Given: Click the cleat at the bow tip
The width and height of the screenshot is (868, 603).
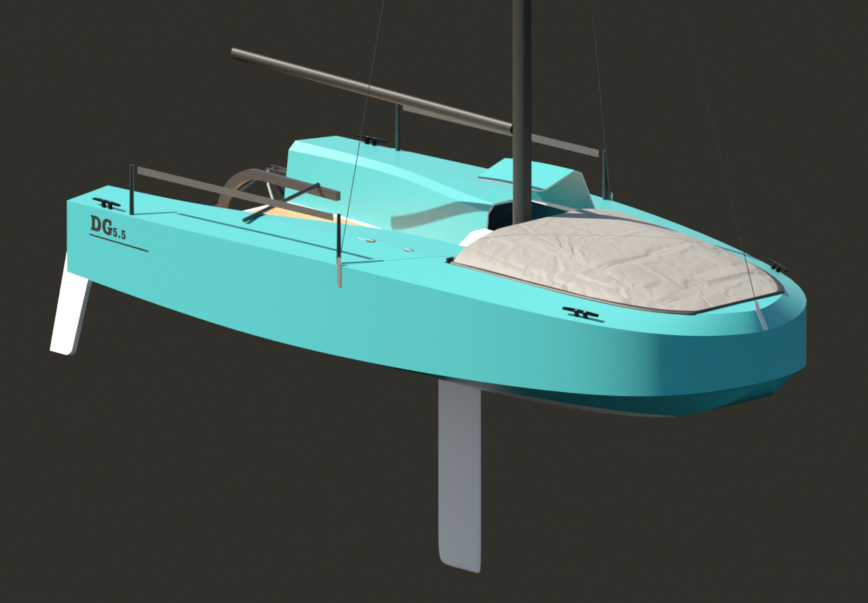Looking at the screenshot, I should point(776,266).
